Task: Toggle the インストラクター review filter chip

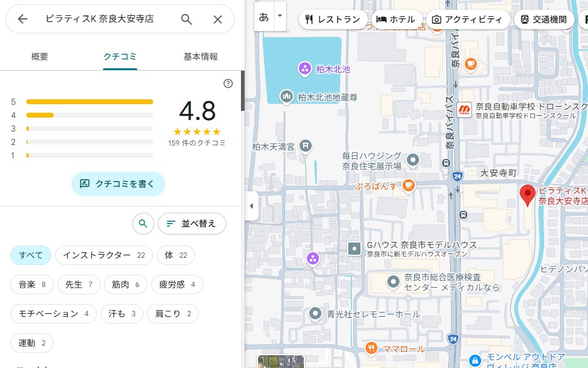Action: [104, 255]
